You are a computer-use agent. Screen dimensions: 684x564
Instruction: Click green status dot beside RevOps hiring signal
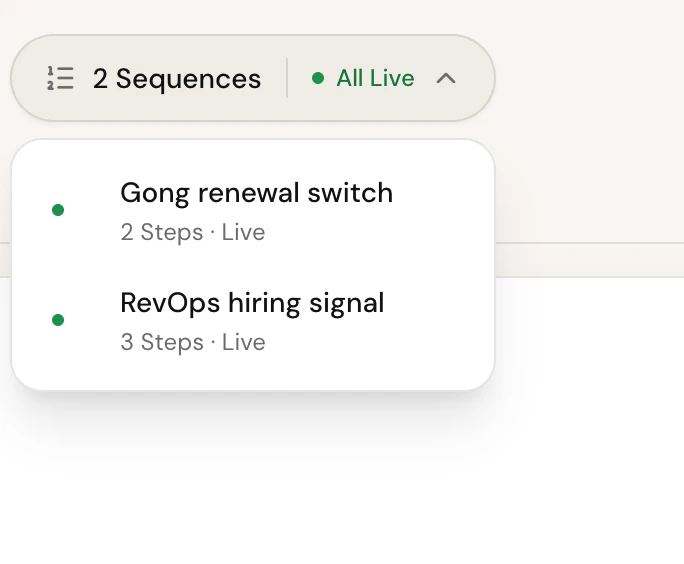click(58, 320)
